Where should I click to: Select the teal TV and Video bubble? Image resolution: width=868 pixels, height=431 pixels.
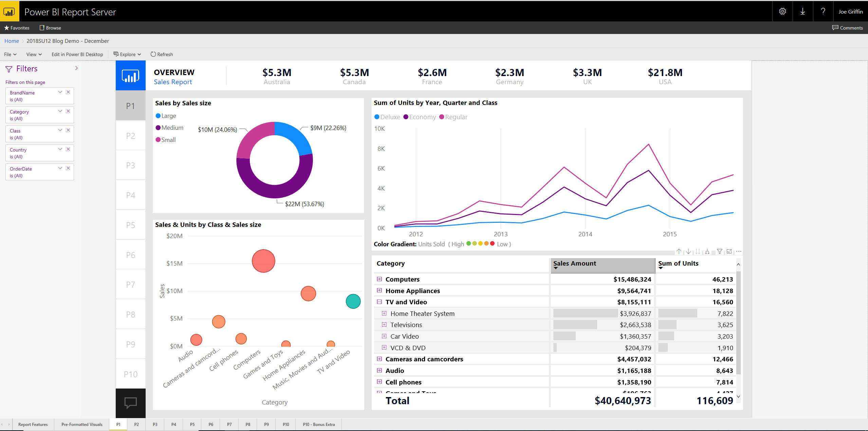[x=353, y=301]
